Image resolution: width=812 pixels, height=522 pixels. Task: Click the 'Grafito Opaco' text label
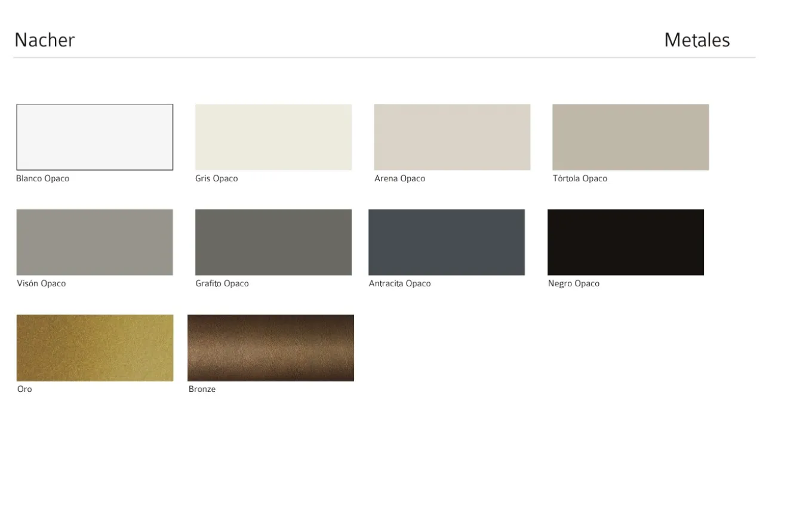tap(222, 283)
